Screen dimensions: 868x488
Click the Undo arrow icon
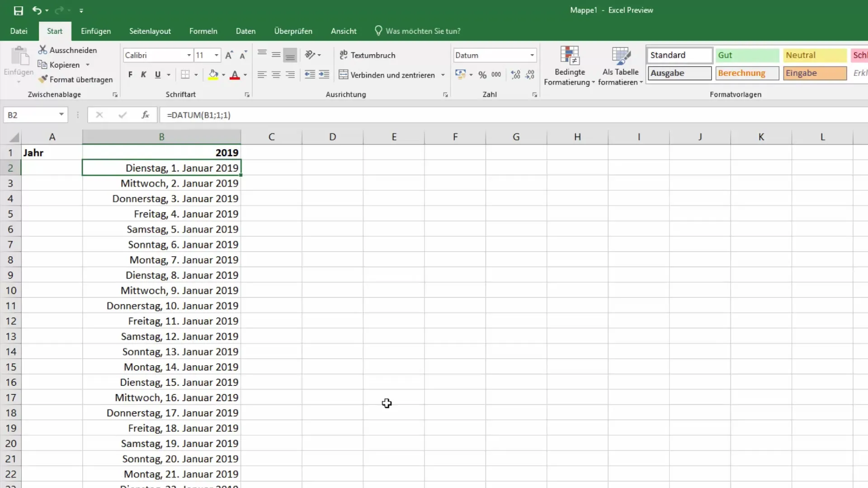[x=37, y=10]
